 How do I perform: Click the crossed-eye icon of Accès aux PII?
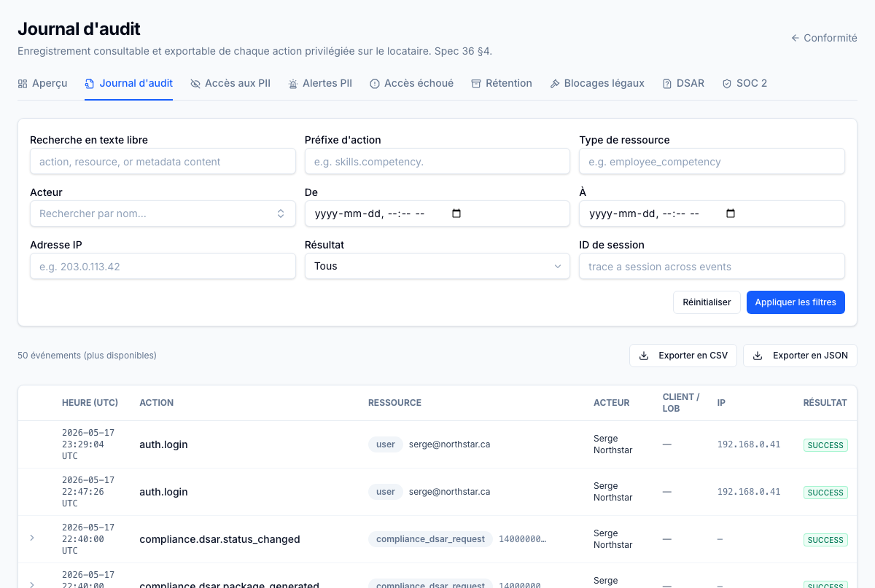coord(195,84)
